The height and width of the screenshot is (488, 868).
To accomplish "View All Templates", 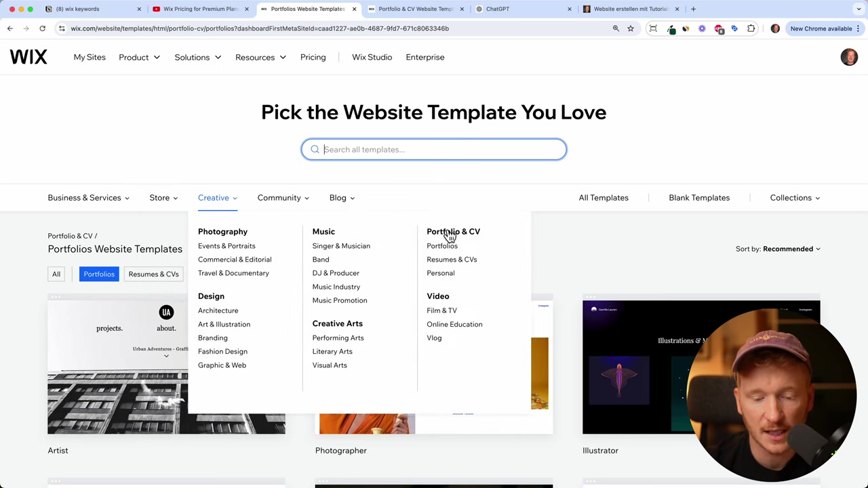I will (x=604, y=198).
